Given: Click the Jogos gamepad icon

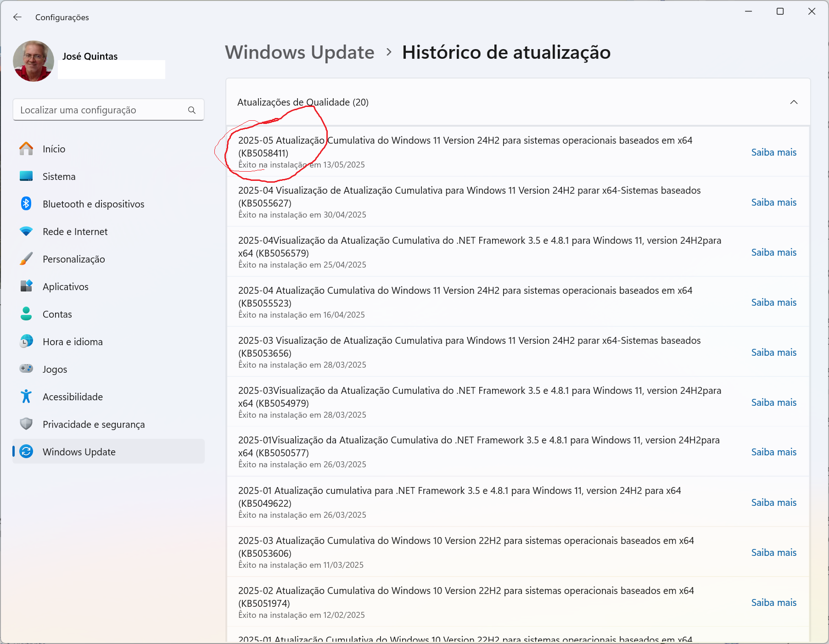Looking at the screenshot, I should pyautogui.click(x=26, y=369).
